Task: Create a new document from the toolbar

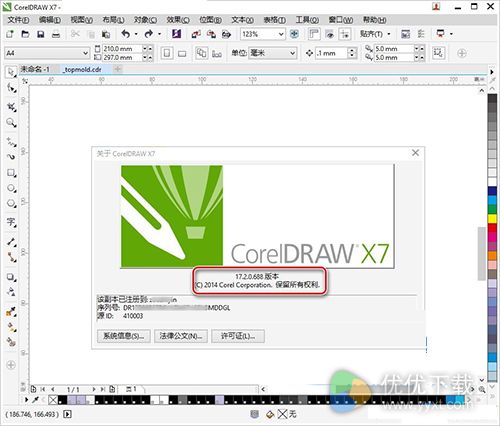Action: [10, 34]
